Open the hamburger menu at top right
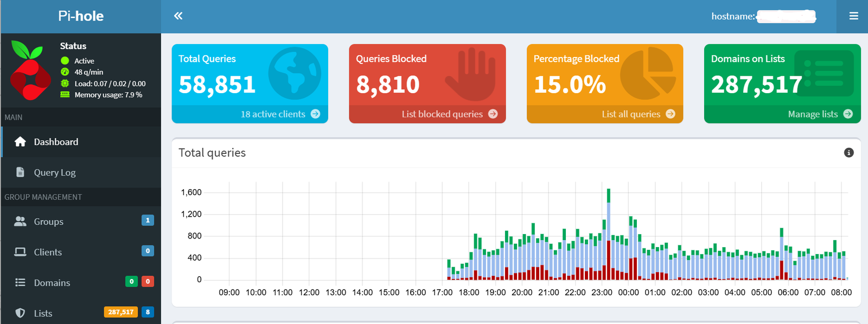Viewport: 868px width, 324px height. (853, 16)
